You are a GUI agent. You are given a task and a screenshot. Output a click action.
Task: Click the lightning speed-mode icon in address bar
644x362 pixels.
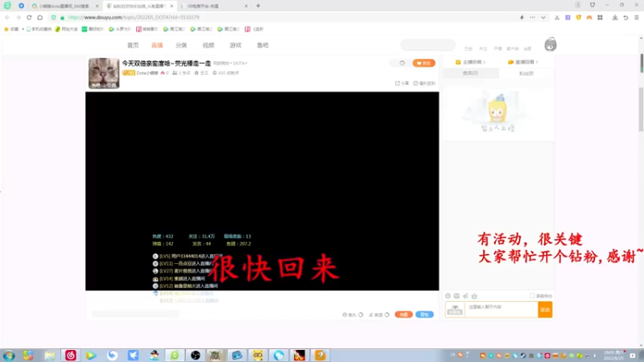[522, 18]
